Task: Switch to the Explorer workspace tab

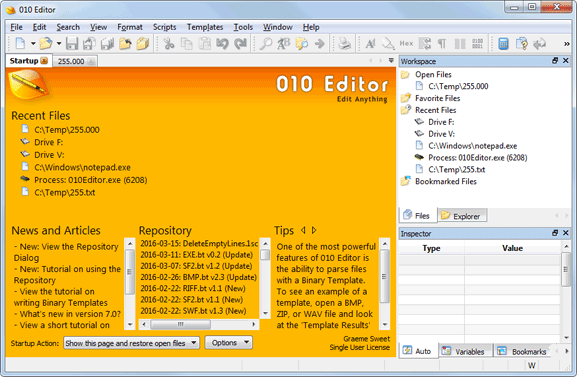Action: coord(463,216)
